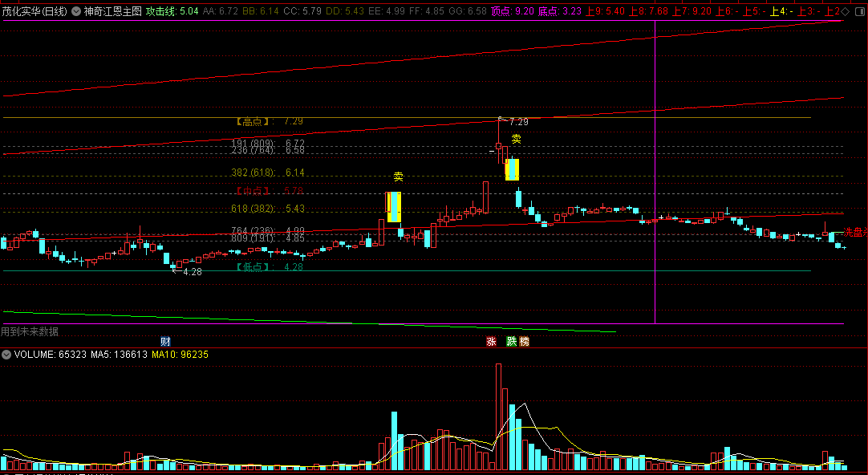Click the EE: 4.99 indicator value
Viewport: 868px width, 475px height.
tap(387, 11)
